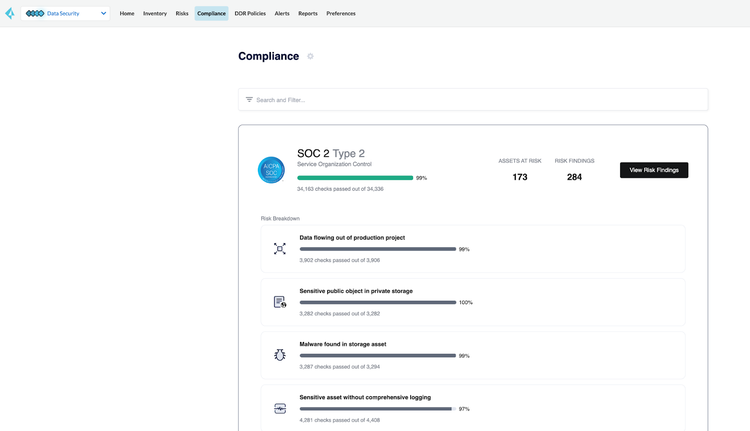Screen dimensions: 750x431
Task: Click the app logo in top-left corner
Action: (10, 13)
